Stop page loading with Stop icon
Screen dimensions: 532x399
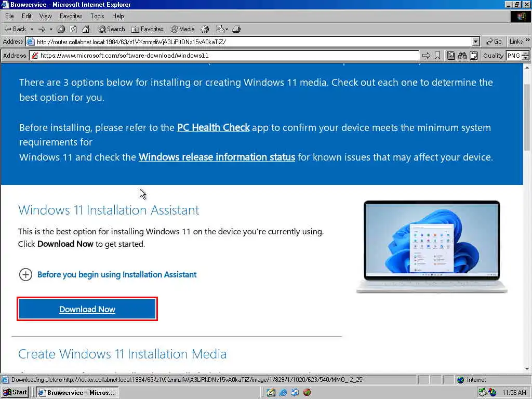pos(61,29)
